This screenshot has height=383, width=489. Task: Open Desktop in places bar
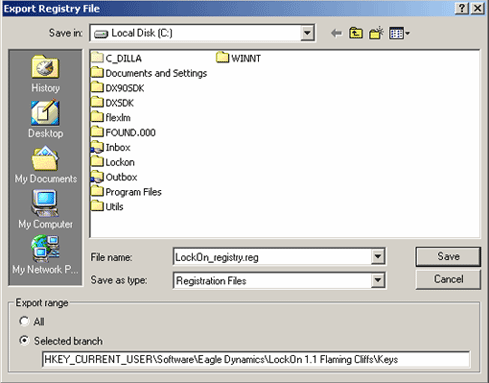click(x=46, y=119)
